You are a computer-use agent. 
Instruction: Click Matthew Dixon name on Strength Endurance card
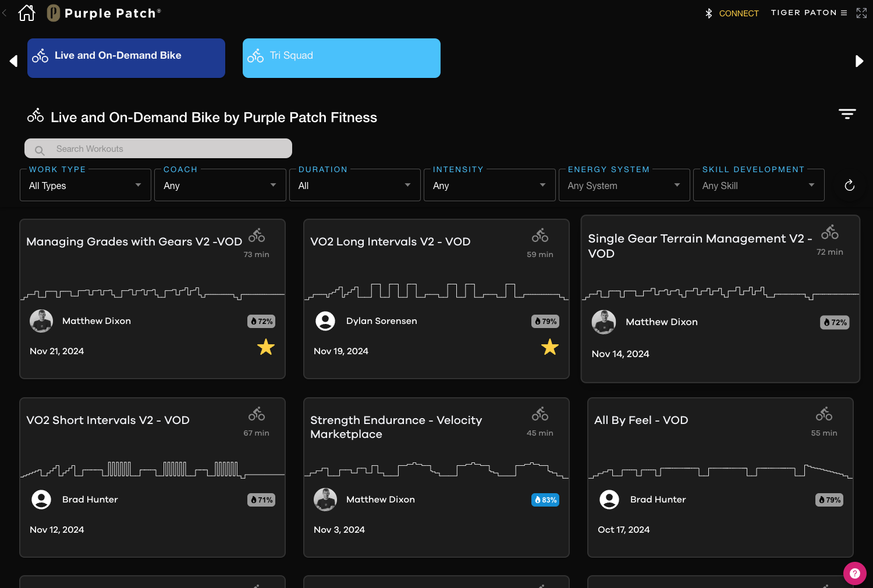tap(381, 500)
